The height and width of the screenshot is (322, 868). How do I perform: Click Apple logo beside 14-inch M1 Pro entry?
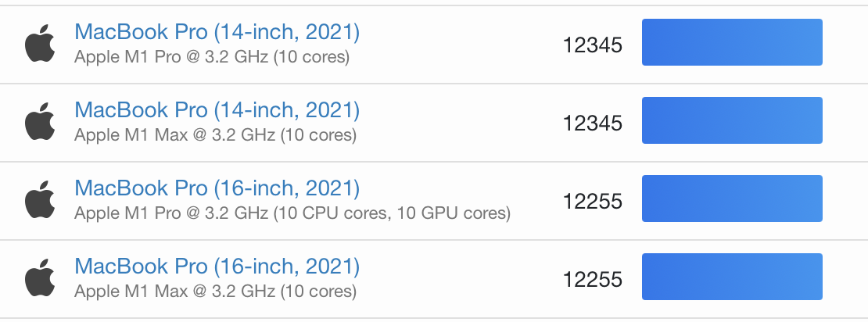[x=40, y=43]
